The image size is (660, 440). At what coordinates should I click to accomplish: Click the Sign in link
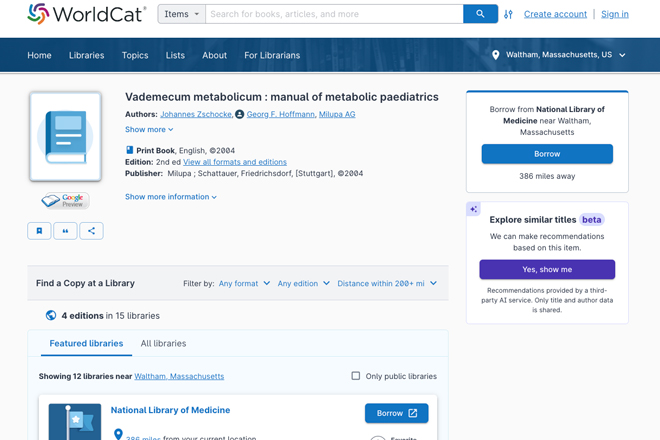615,14
